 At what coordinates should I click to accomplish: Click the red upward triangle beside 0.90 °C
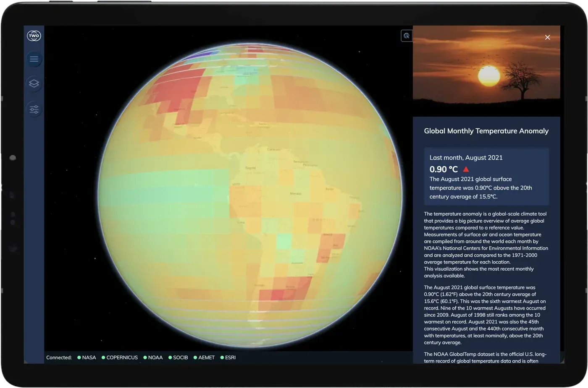[466, 169]
